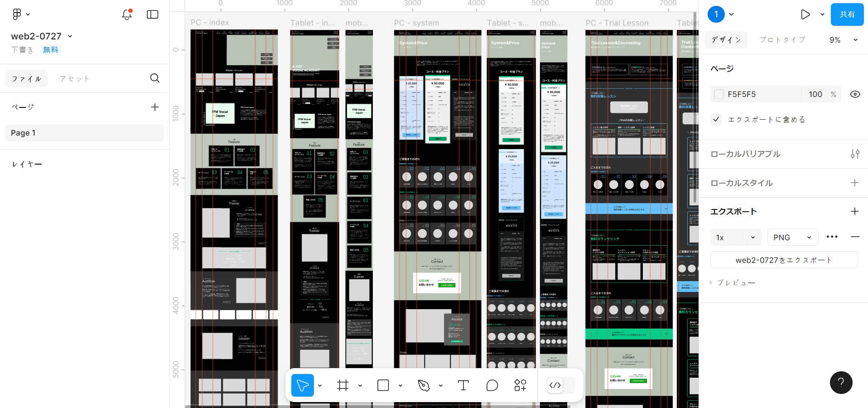Select the Rectangle shape tool
The width and height of the screenshot is (868, 408).
383,385
